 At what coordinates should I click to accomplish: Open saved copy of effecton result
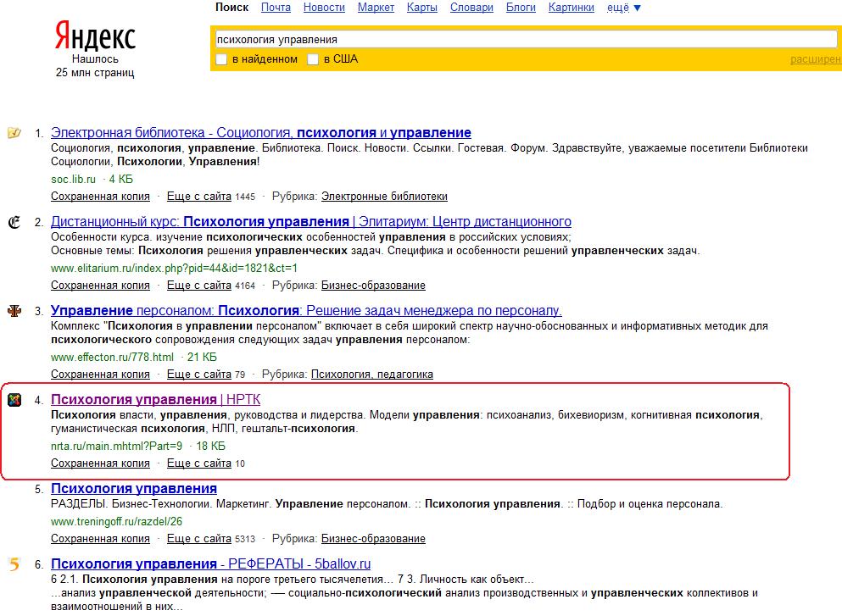click(100, 375)
